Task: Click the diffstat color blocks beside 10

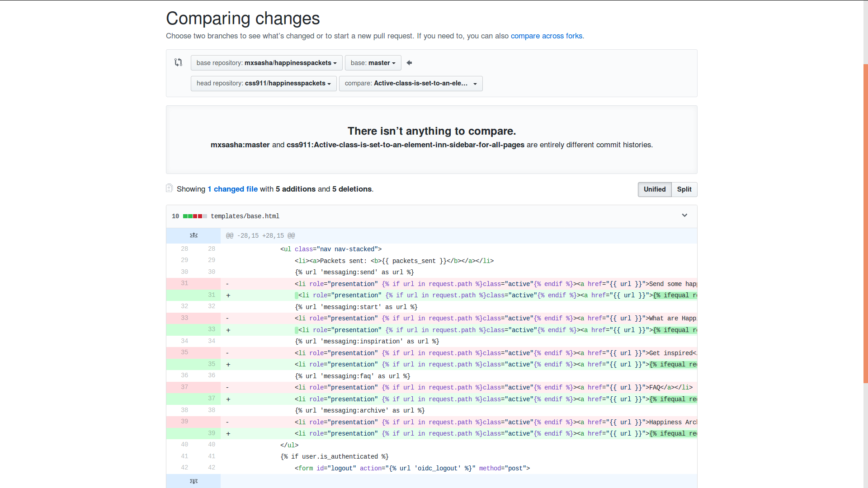Action: pos(195,216)
